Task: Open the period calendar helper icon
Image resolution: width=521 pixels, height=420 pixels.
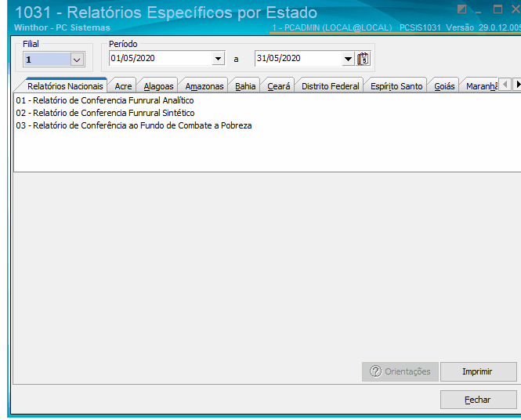Action: tap(364, 59)
